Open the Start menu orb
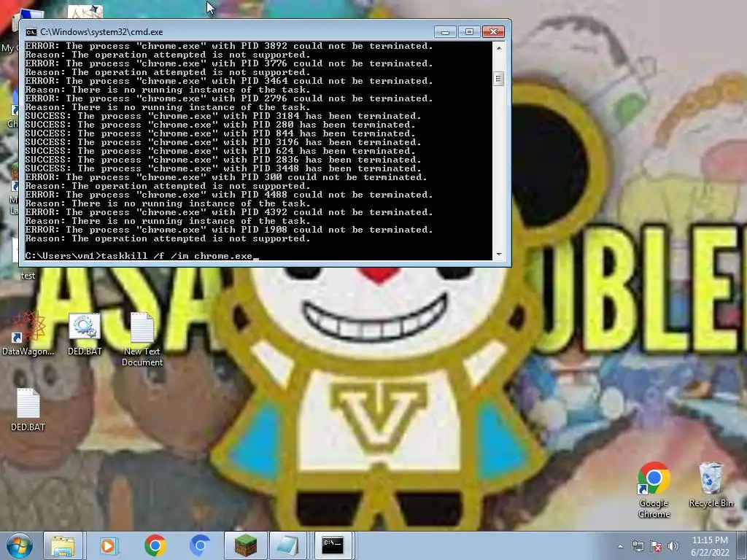 (19, 545)
